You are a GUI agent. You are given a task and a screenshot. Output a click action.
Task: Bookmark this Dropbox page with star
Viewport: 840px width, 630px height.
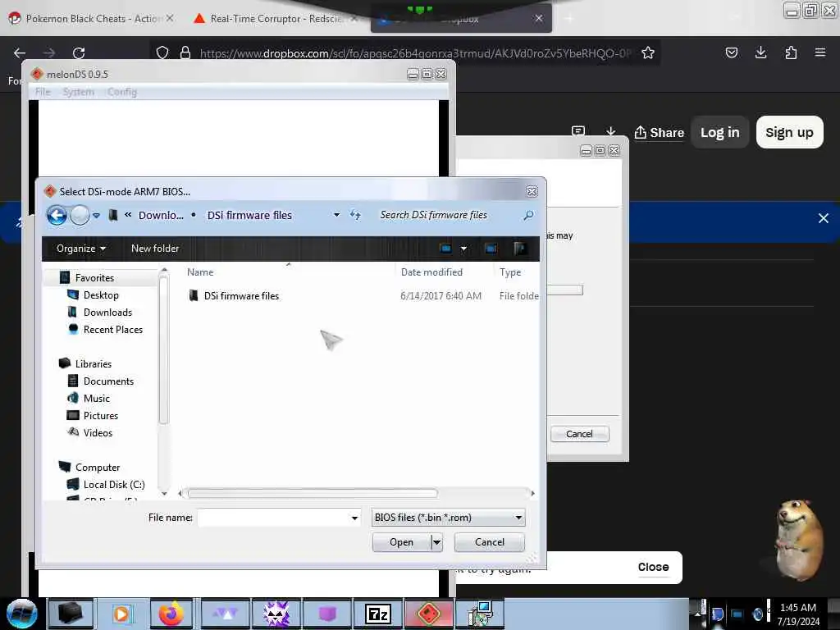(648, 52)
